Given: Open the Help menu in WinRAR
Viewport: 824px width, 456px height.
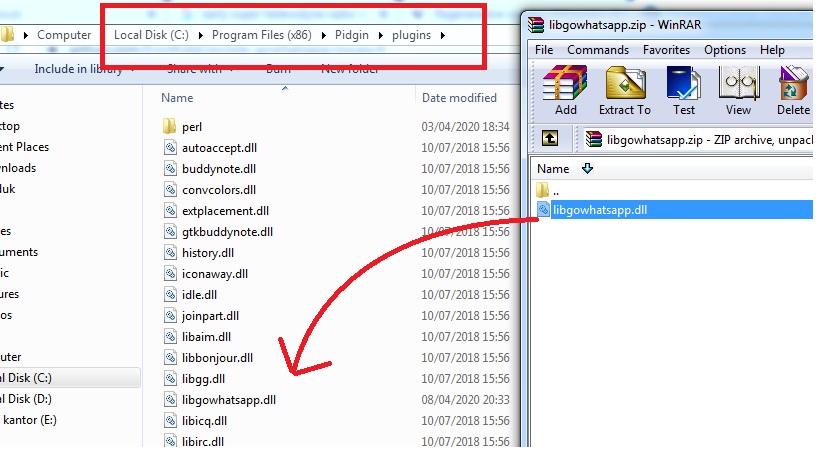Looking at the screenshot, I should (772, 50).
